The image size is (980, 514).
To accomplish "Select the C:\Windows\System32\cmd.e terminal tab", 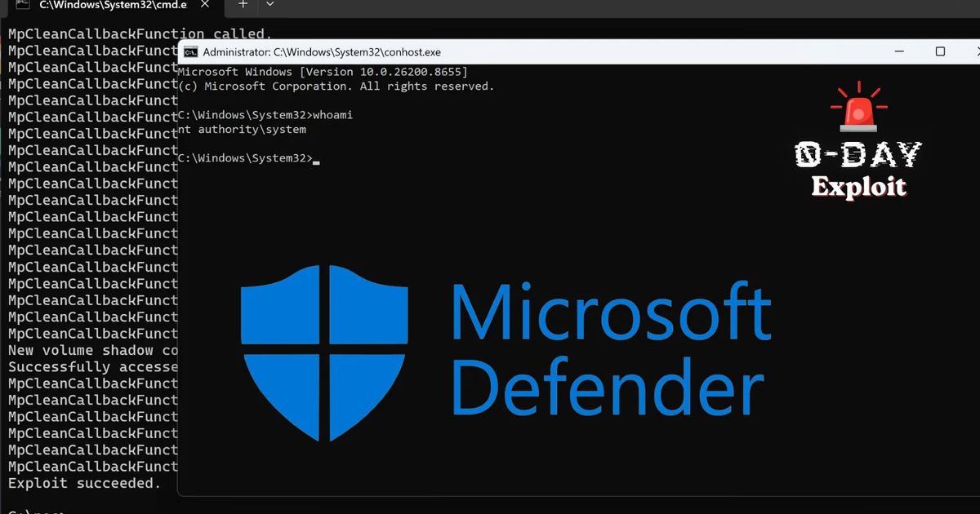I will point(112,5).
